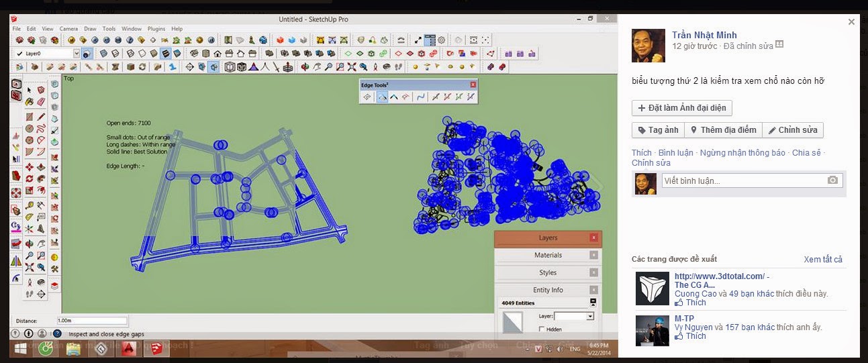Select Wireframe face style icon
Screen dimensions: 868x363
(130, 53)
